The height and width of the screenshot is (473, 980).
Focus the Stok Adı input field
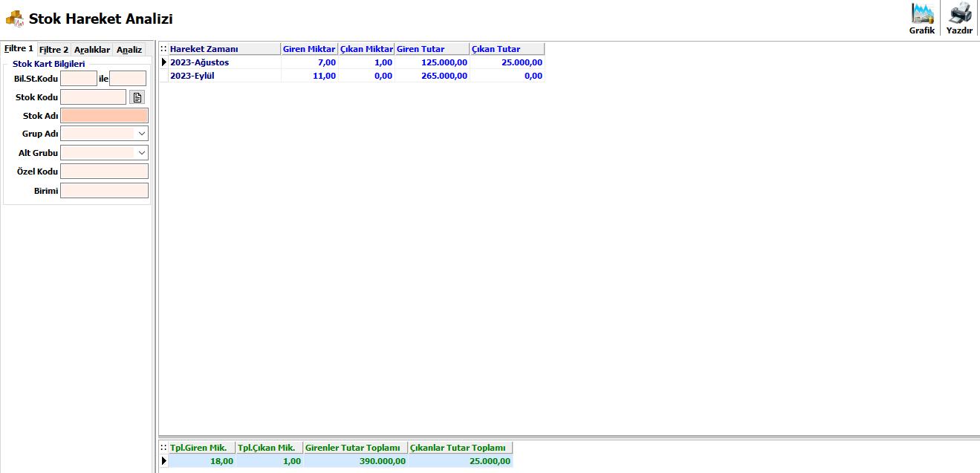tap(104, 116)
